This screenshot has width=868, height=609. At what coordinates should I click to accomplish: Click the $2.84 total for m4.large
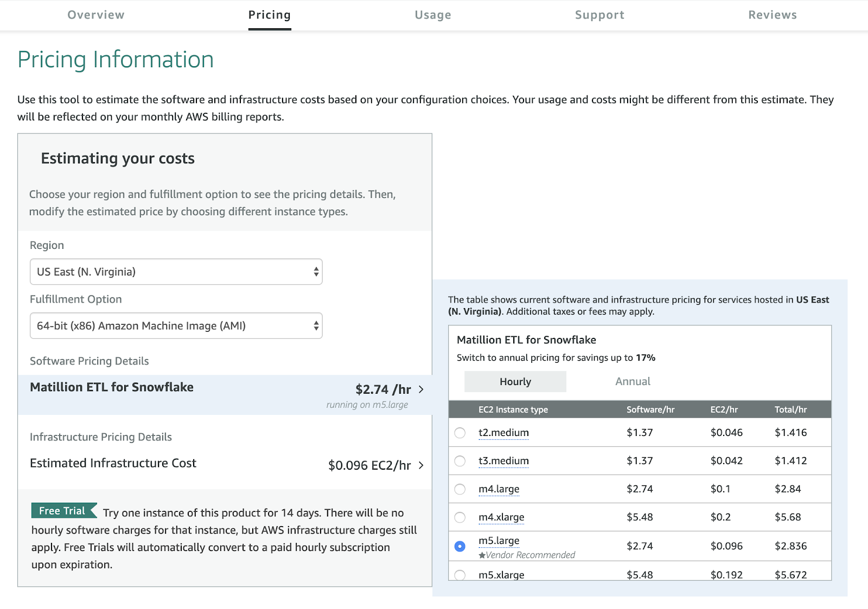(x=788, y=489)
